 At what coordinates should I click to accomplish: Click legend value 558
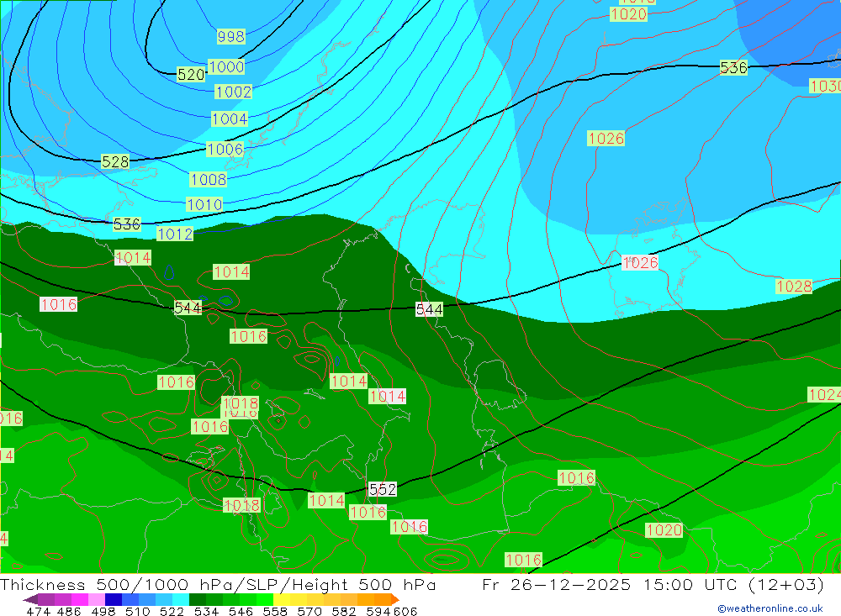[275, 611]
